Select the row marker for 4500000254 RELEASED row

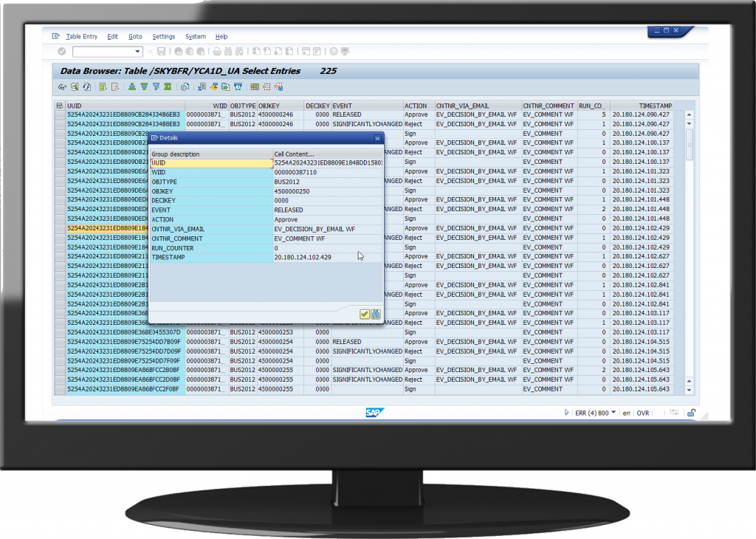pos(61,342)
